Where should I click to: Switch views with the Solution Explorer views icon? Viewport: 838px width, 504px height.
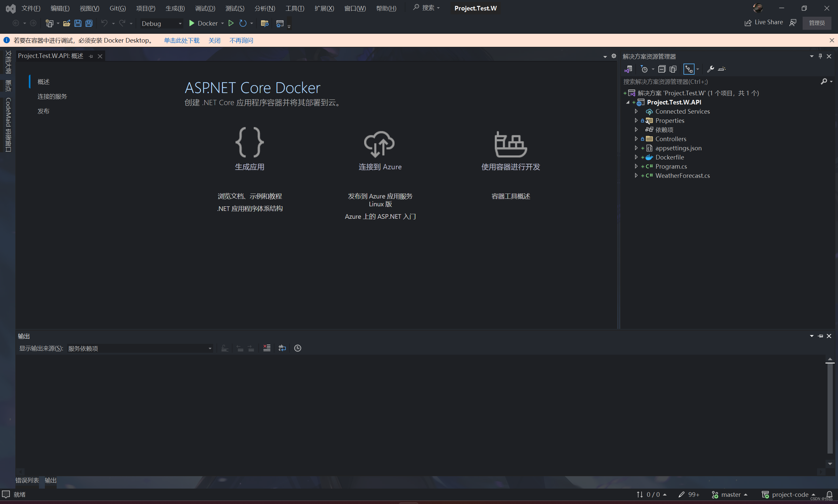pos(628,69)
